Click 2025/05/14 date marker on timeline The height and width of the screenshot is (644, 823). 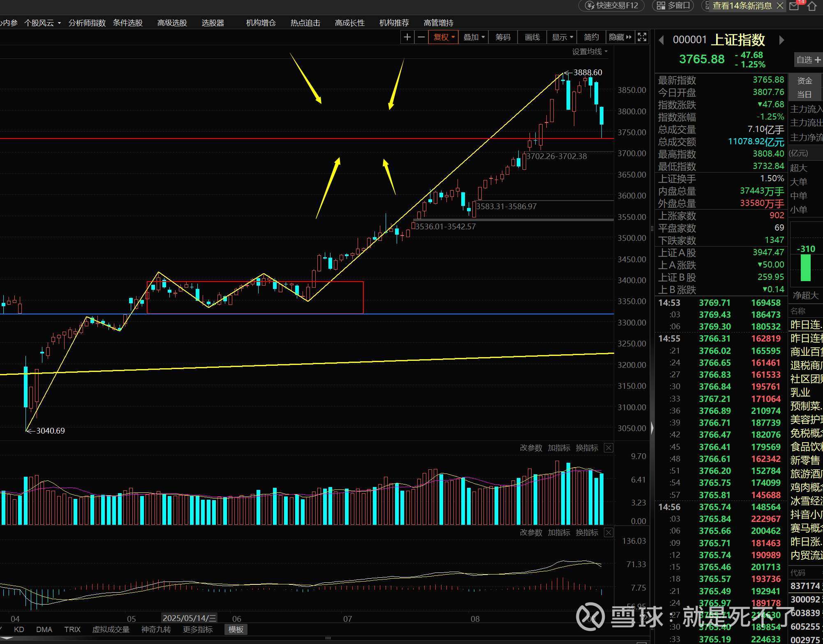[x=189, y=618]
